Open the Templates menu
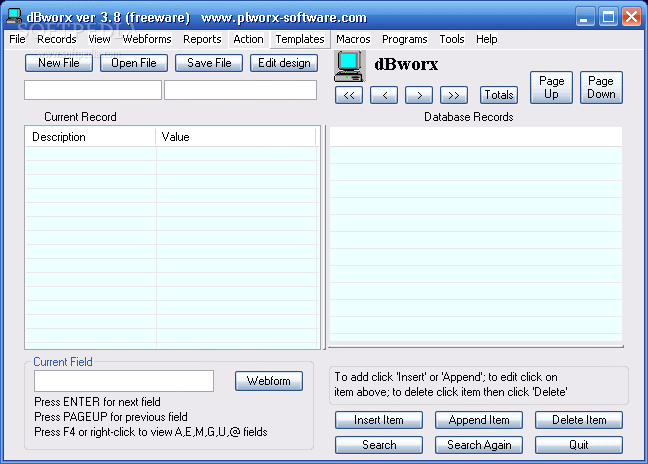This screenshot has height=464, width=648. tap(300, 39)
